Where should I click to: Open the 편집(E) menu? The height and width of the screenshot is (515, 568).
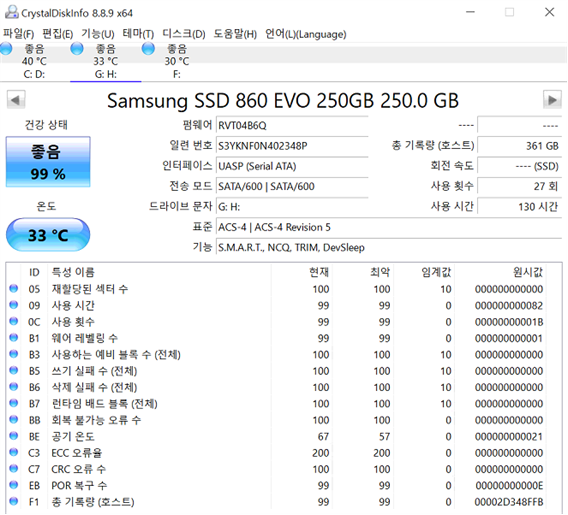[x=57, y=34]
